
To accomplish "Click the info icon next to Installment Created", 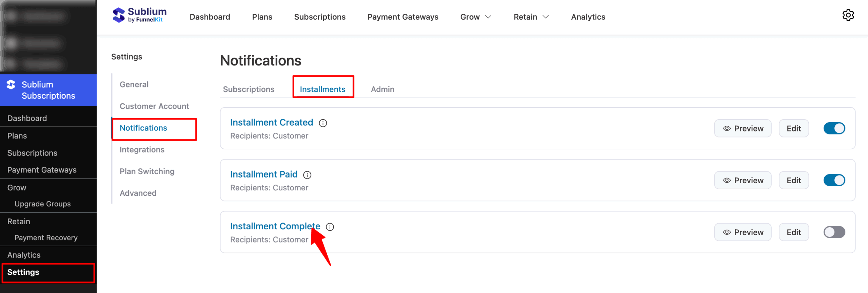I will coord(323,123).
